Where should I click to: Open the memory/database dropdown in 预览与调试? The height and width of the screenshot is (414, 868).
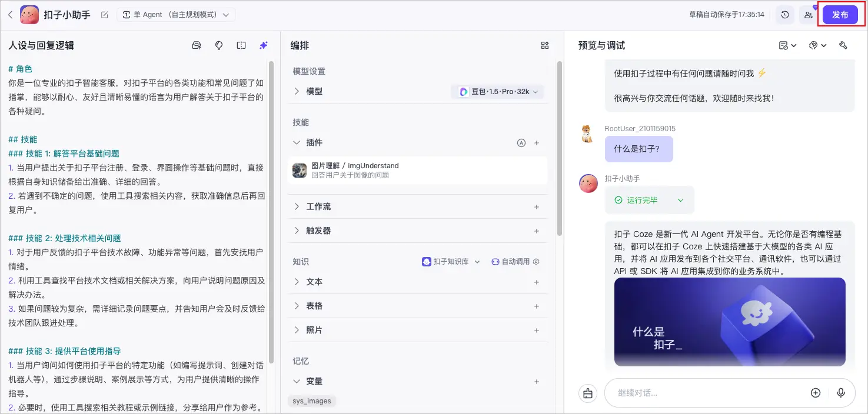coord(787,45)
